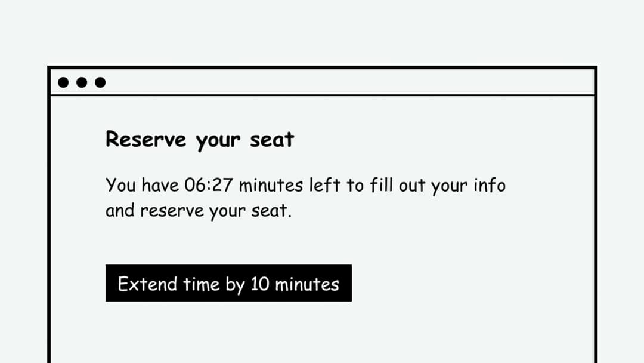Screen dimensions: 644x363
Task: Click the word "info" ending the first line
Action: coord(489,185)
